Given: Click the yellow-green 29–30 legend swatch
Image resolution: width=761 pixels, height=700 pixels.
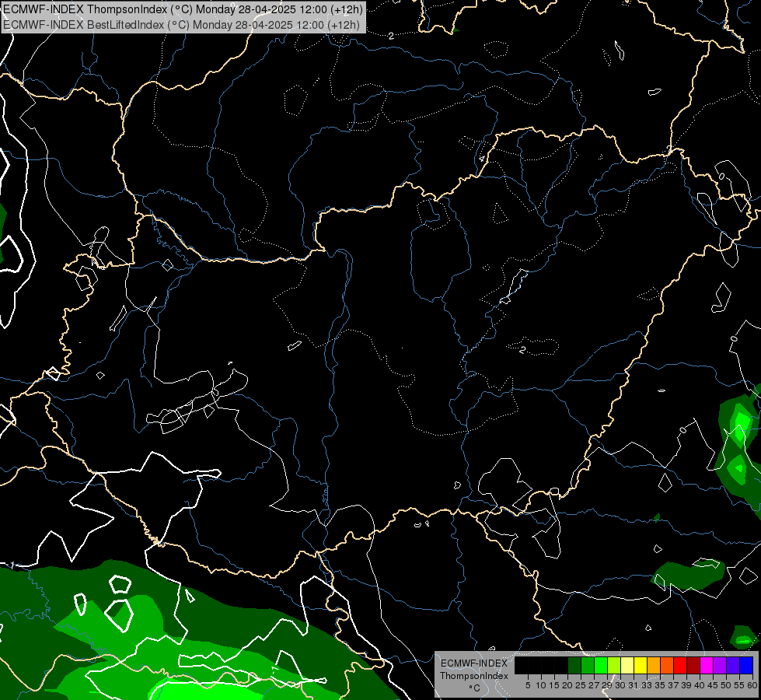Looking at the screenshot, I should 614,665.
